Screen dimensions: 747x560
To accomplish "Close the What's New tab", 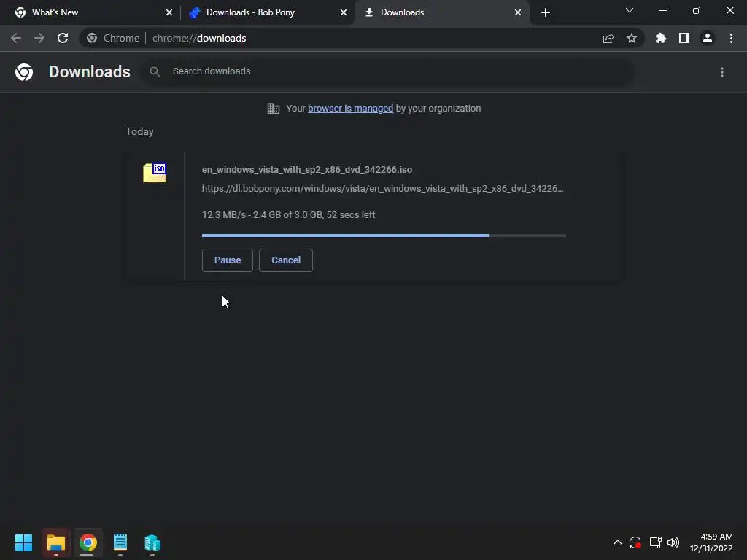I will pyautogui.click(x=169, y=12).
